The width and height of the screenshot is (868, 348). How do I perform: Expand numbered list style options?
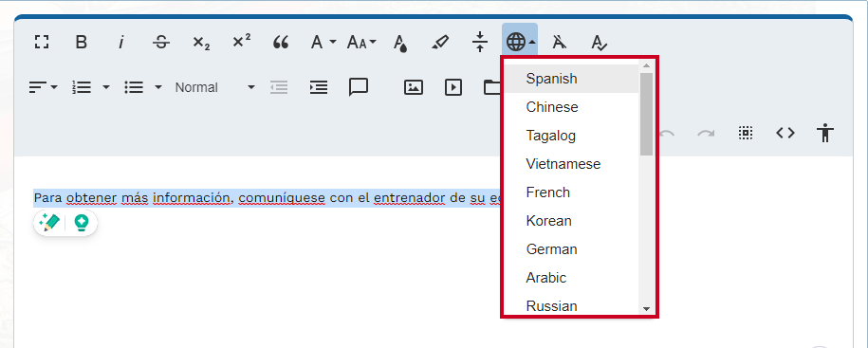pos(106,87)
